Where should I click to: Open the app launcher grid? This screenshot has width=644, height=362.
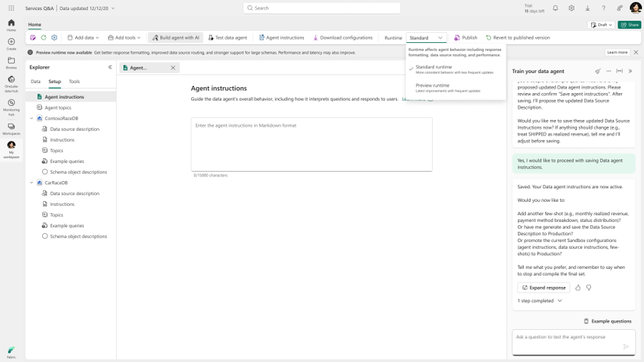point(11,8)
